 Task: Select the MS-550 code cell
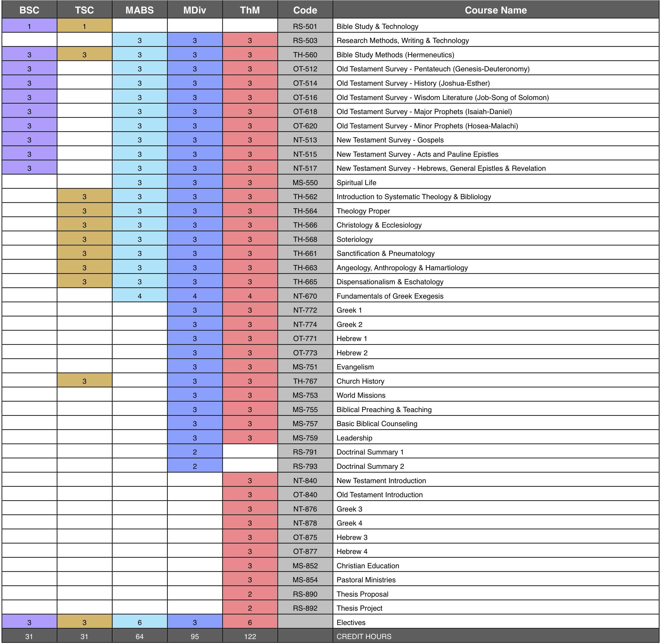tap(305, 183)
